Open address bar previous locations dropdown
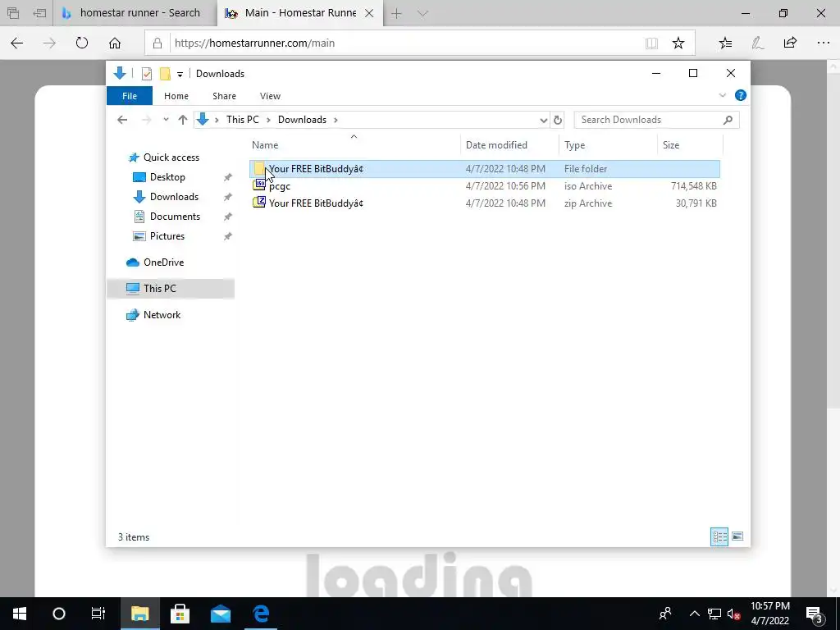The width and height of the screenshot is (840, 630). click(543, 120)
